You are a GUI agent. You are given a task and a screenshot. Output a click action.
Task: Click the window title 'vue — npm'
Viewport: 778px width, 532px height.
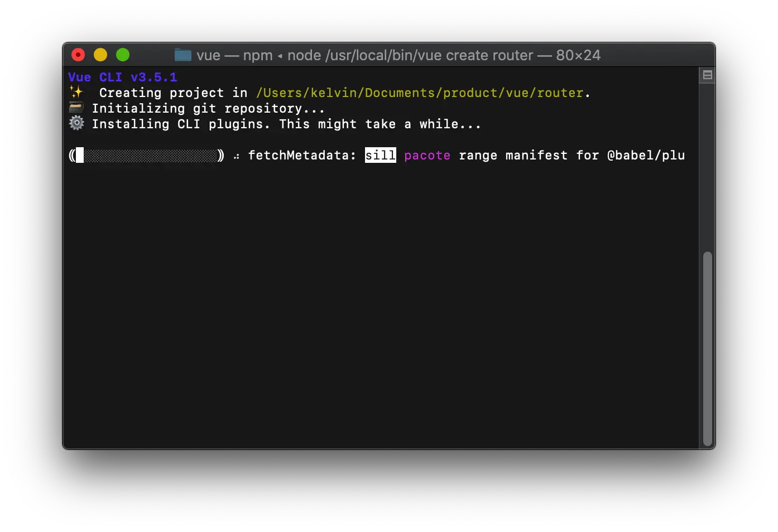pos(235,55)
